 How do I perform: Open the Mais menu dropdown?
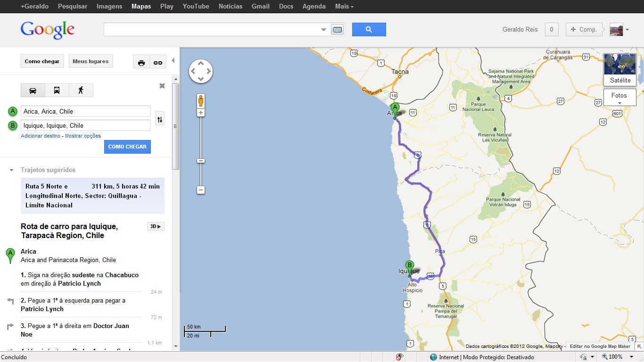(344, 6)
